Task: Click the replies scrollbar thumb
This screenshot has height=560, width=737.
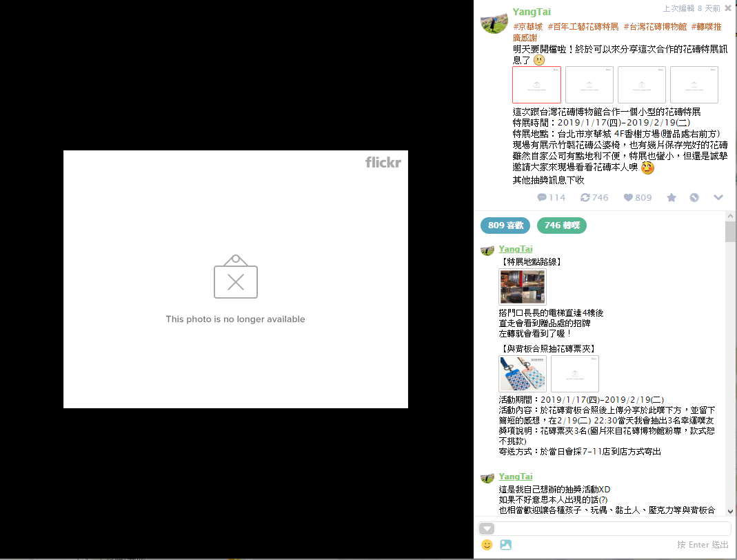Action: [x=730, y=231]
